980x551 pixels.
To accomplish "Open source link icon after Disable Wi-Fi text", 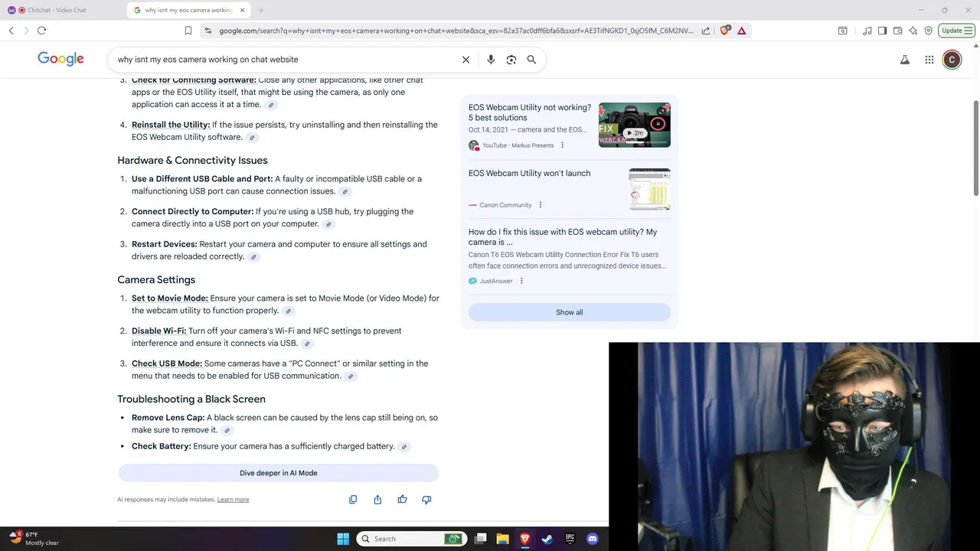I will tap(307, 344).
